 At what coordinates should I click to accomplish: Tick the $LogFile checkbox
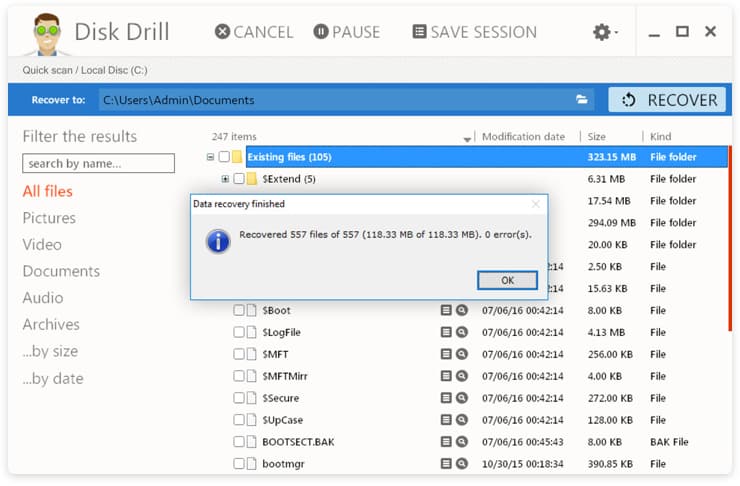[239, 332]
